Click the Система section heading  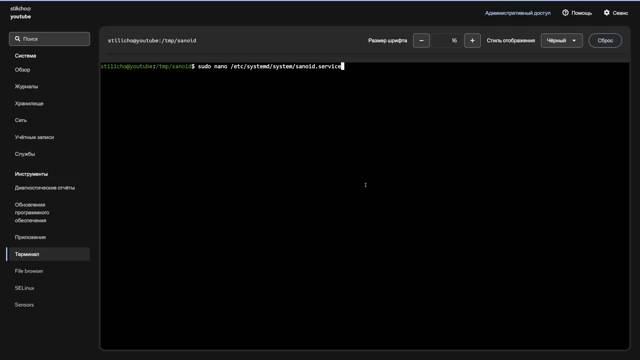(25, 56)
